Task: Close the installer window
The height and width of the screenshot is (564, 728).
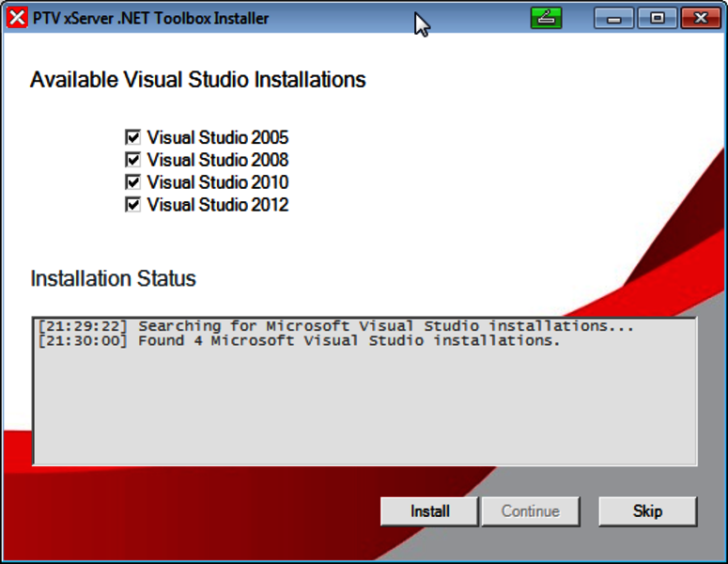Action: tap(701, 18)
